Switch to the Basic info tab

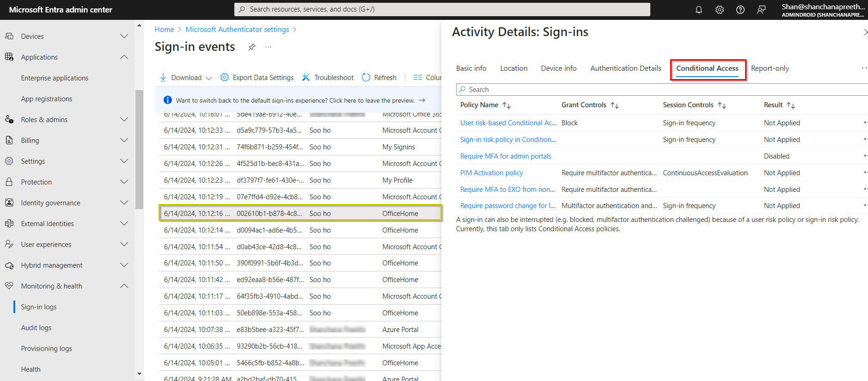[x=471, y=68]
